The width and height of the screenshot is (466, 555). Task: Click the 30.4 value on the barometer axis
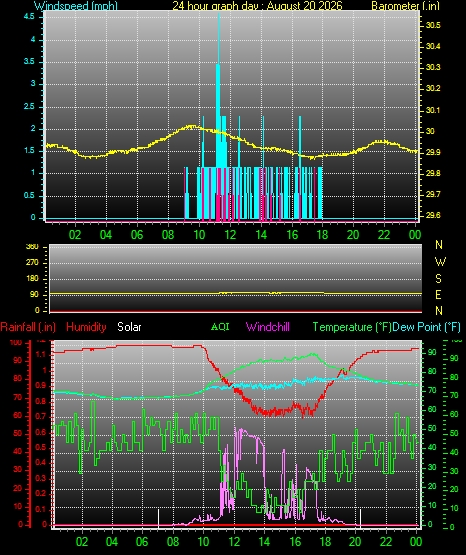(433, 46)
